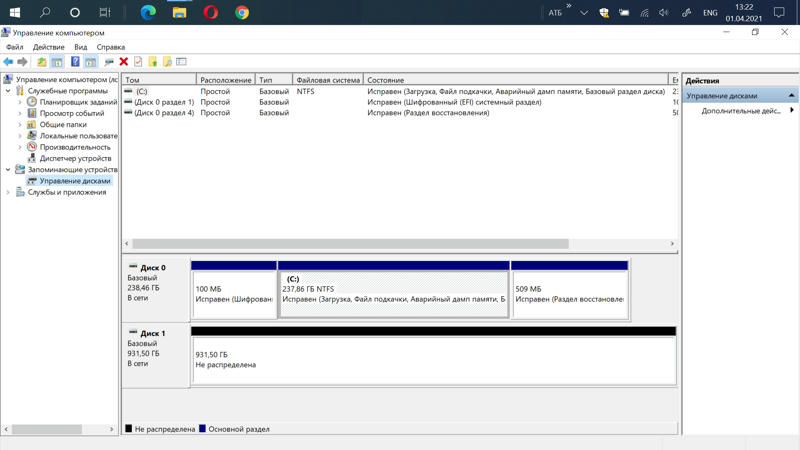Screen dimensions: 800x450
Task: Sort by Файловая система column header
Action: tap(328, 80)
